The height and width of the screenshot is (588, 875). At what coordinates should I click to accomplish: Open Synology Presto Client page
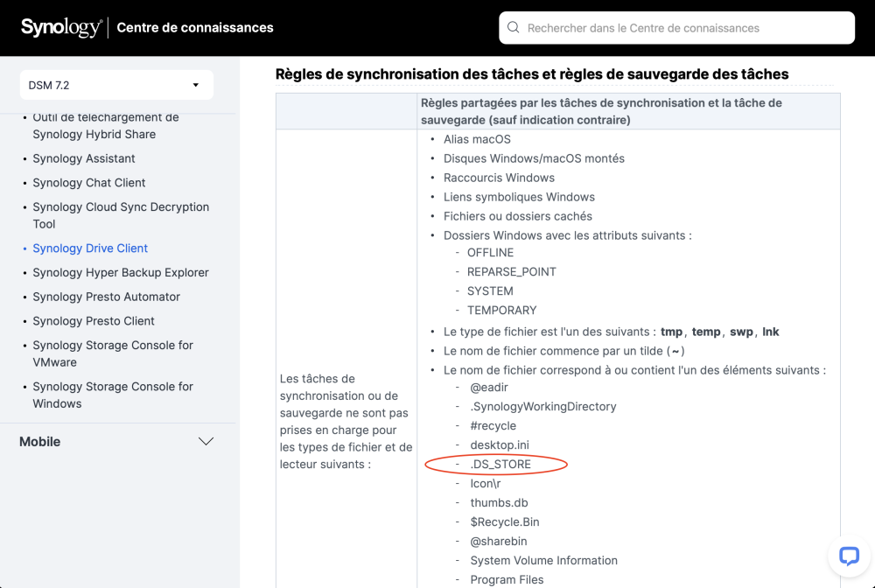coord(94,321)
